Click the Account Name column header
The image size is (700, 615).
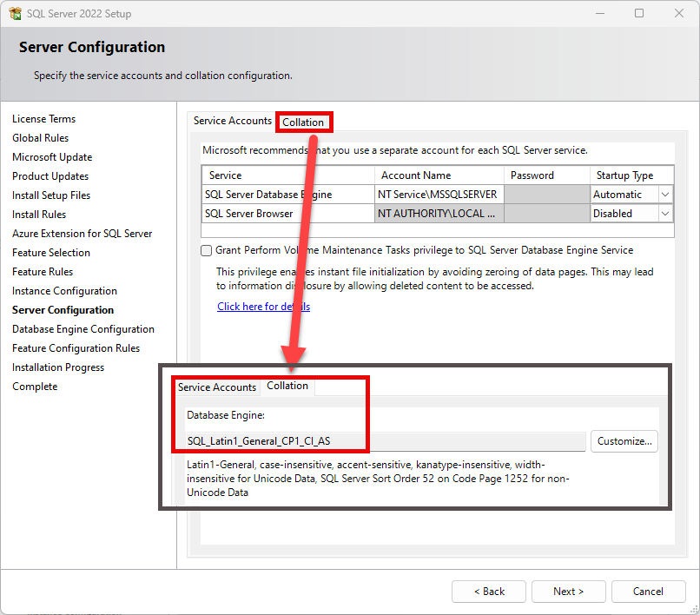point(439,175)
